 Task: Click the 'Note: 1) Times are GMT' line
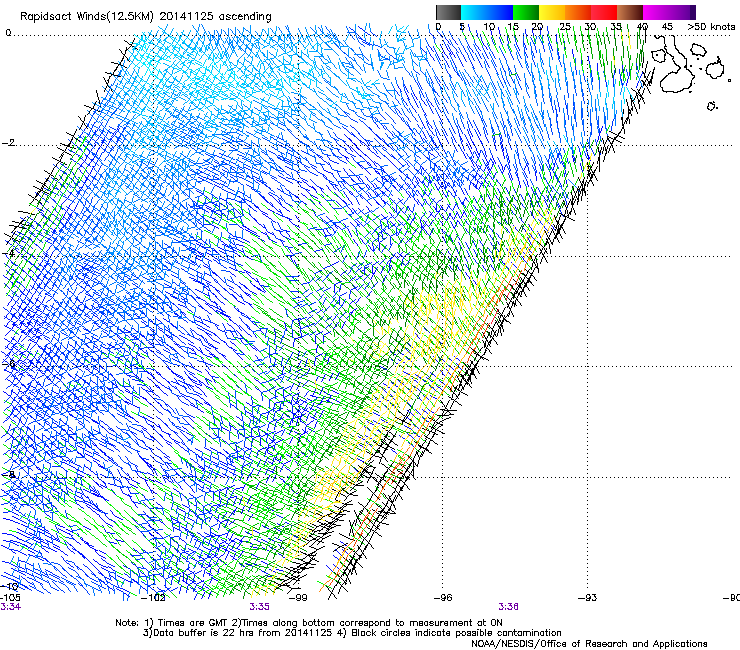pyautogui.click(x=309, y=623)
